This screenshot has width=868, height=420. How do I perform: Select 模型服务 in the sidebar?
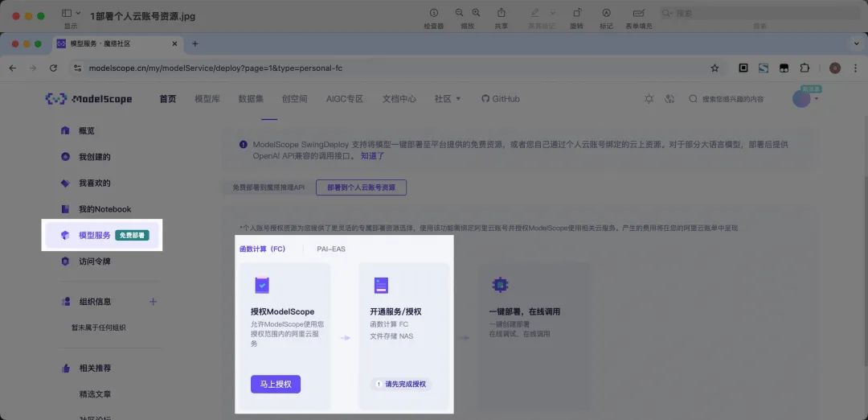click(101, 235)
